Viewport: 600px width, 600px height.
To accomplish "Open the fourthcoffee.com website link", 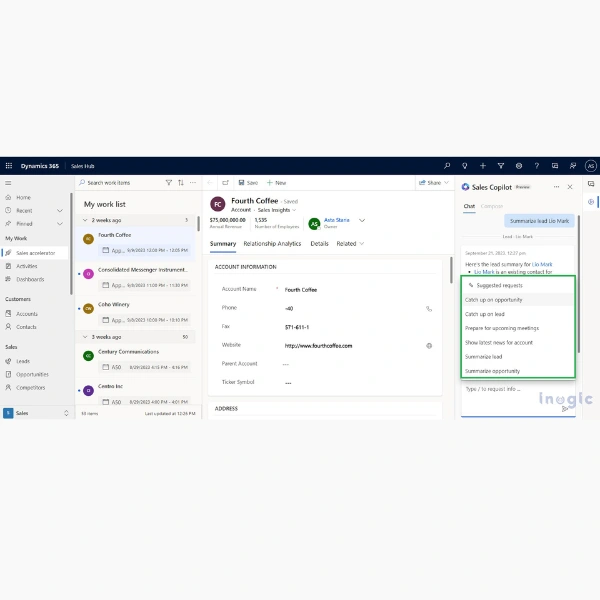I will [x=318, y=346].
